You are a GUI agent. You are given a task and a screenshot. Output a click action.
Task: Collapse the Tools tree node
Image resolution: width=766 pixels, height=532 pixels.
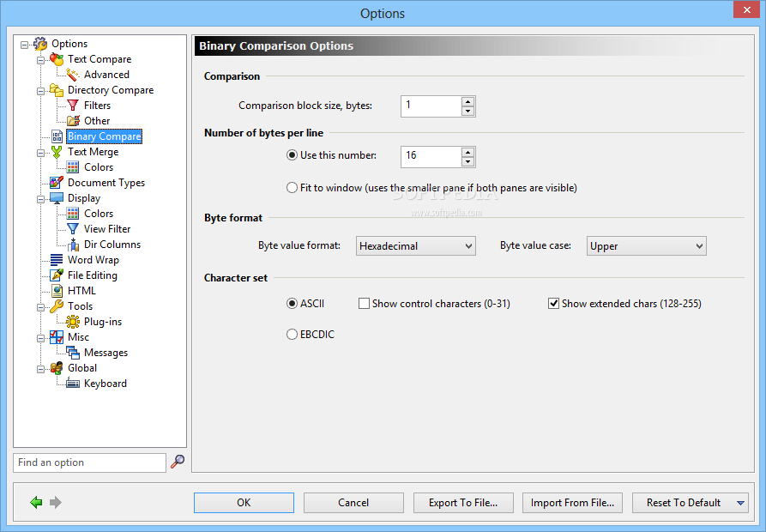point(40,307)
